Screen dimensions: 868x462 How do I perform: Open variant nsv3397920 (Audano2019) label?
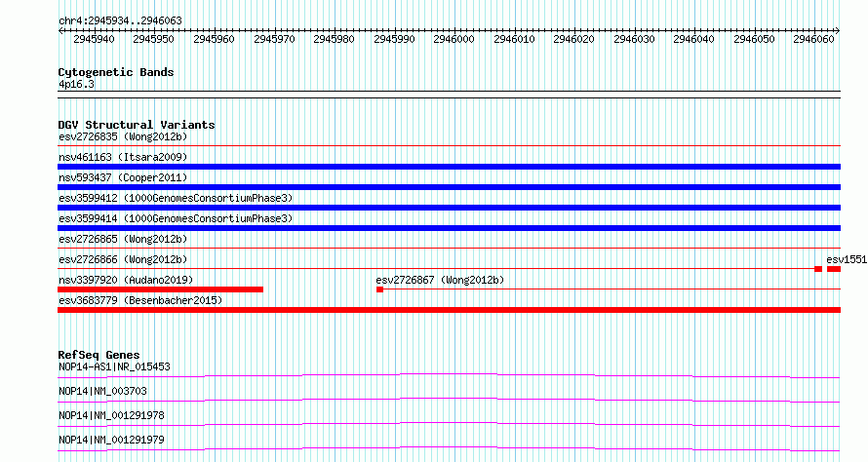[126, 280]
